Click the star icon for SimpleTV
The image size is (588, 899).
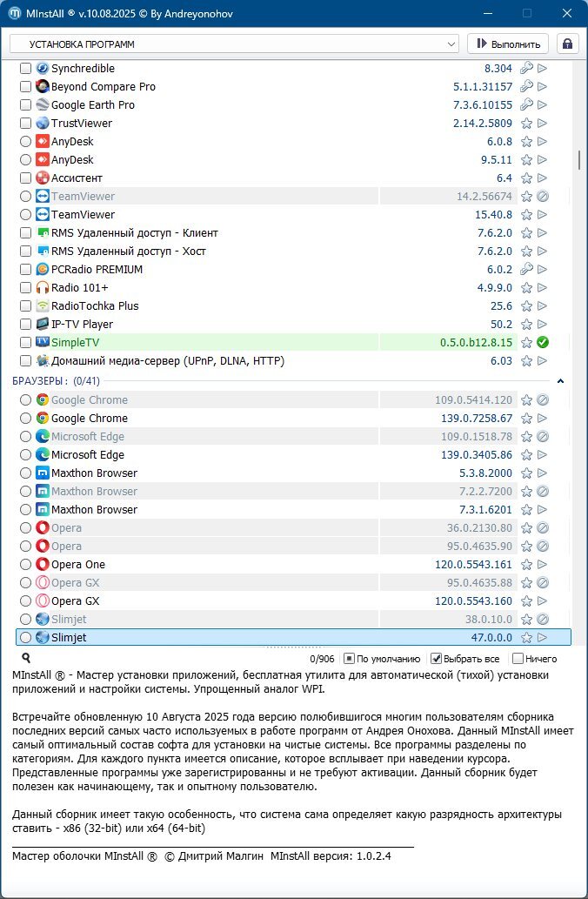coord(526,343)
